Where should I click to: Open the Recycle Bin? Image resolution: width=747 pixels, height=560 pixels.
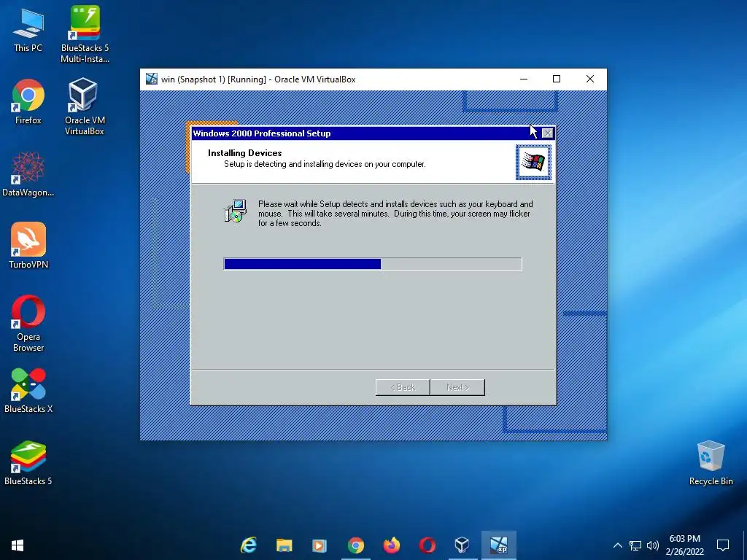(x=711, y=463)
